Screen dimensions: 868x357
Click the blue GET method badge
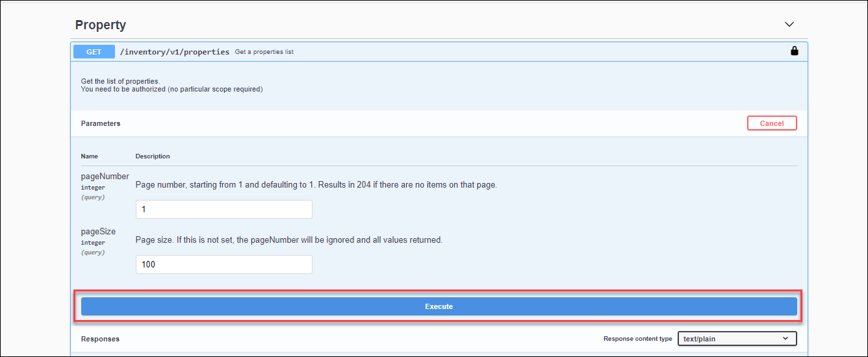[x=94, y=52]
